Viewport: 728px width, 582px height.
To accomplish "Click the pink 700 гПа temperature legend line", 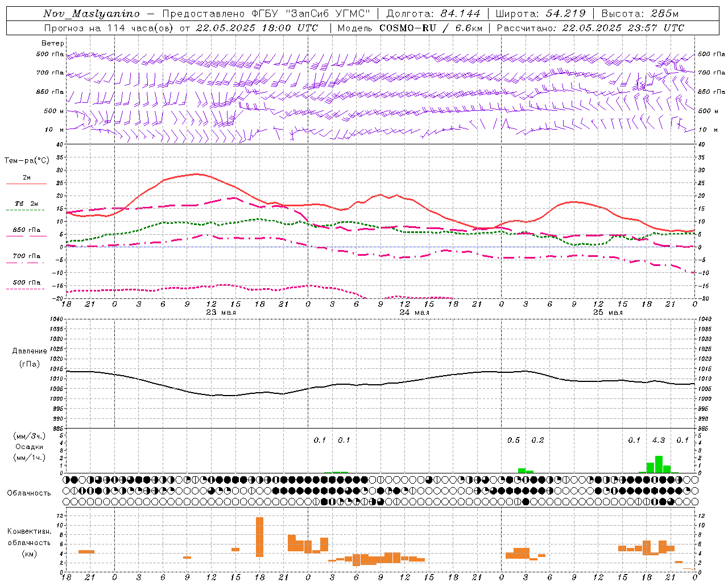I will (26, 263).
